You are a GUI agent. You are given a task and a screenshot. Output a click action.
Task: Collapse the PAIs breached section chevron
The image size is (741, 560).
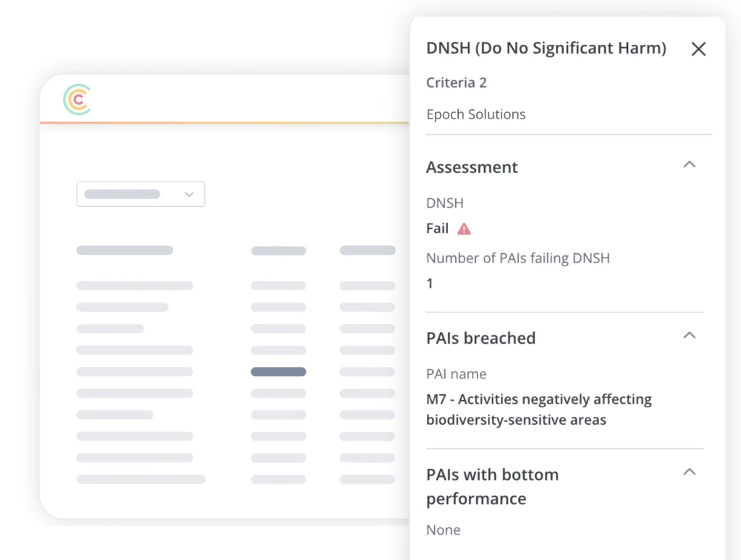(690, 336)
